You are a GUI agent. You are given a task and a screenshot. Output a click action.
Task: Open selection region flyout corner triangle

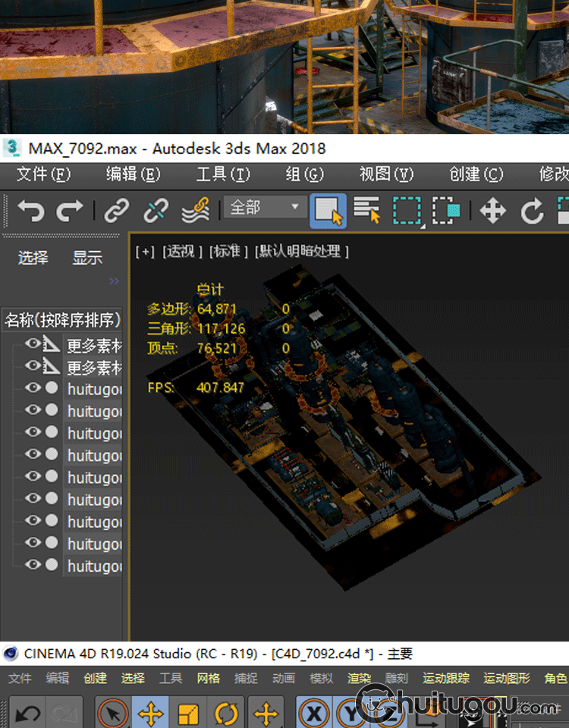(423, 227)
